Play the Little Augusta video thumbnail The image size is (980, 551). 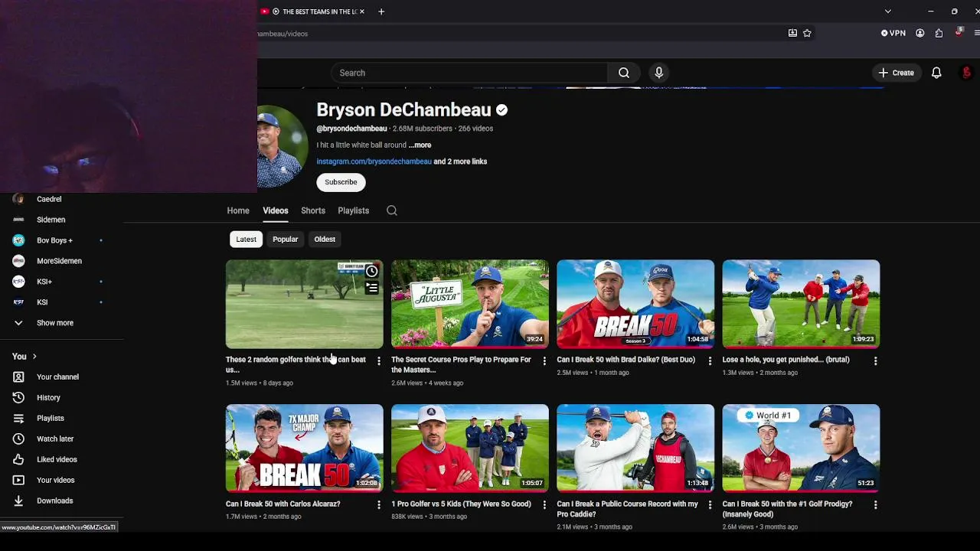[470, 304]
